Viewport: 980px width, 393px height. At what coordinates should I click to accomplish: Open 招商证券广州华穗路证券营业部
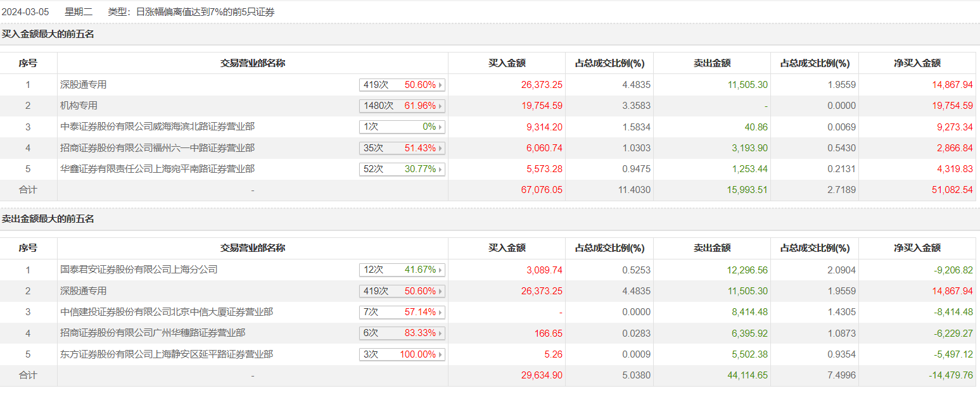click(153, 333)
